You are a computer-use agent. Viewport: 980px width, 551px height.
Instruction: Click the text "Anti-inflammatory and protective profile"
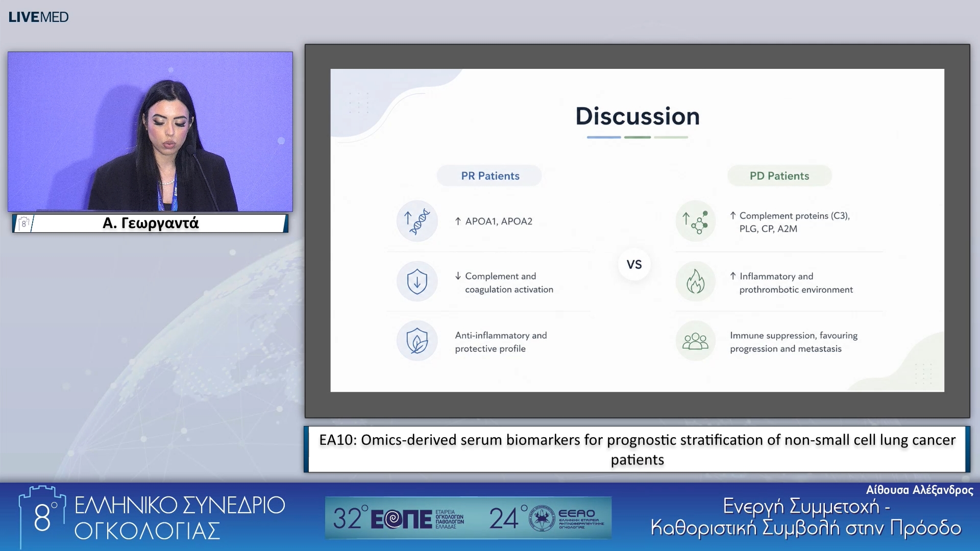(x=501, y=342)
